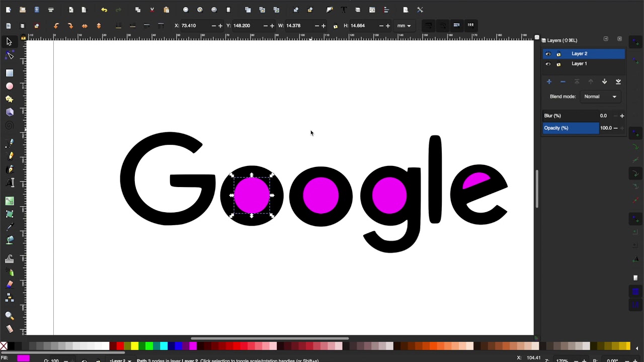Close the Layers panel

[619, 39]
